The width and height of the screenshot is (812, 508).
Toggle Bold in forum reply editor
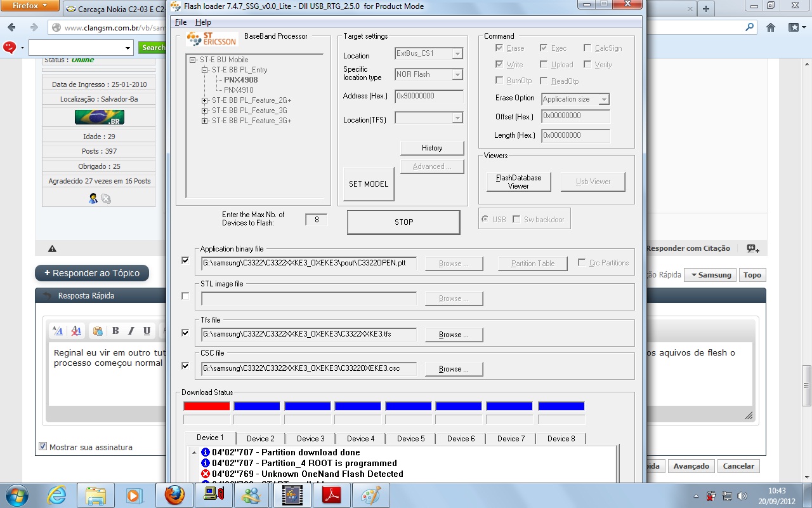coord(115,331)
